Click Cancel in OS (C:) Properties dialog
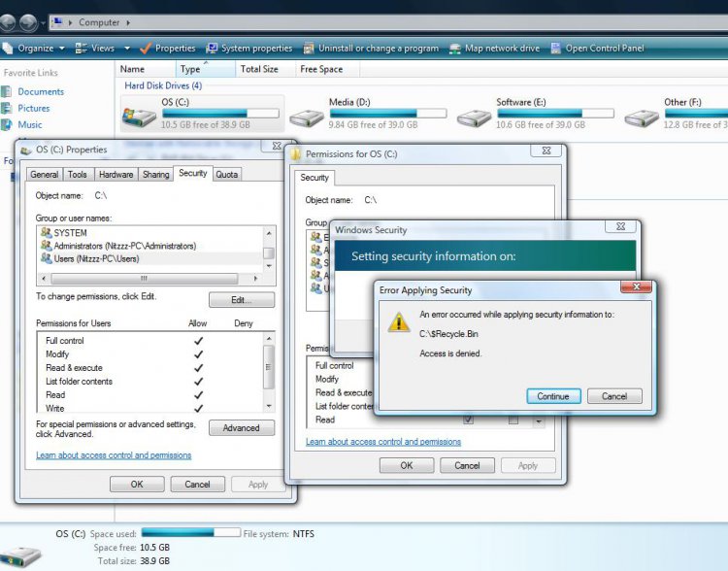 click(197, 485)
